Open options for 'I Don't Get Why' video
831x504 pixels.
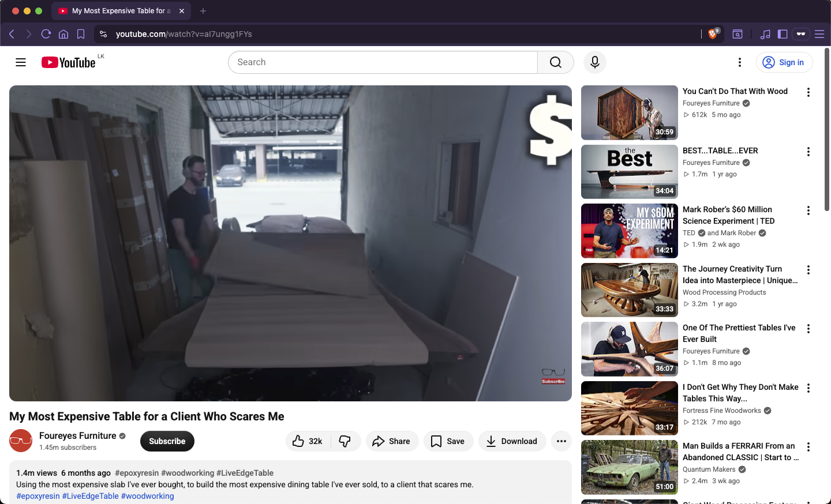click(808, 388)
